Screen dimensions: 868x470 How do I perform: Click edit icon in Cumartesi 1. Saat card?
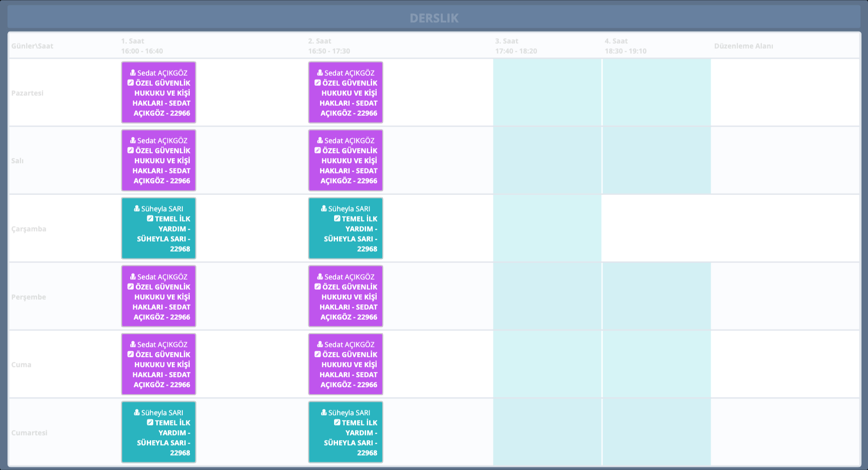coord(150,422)
